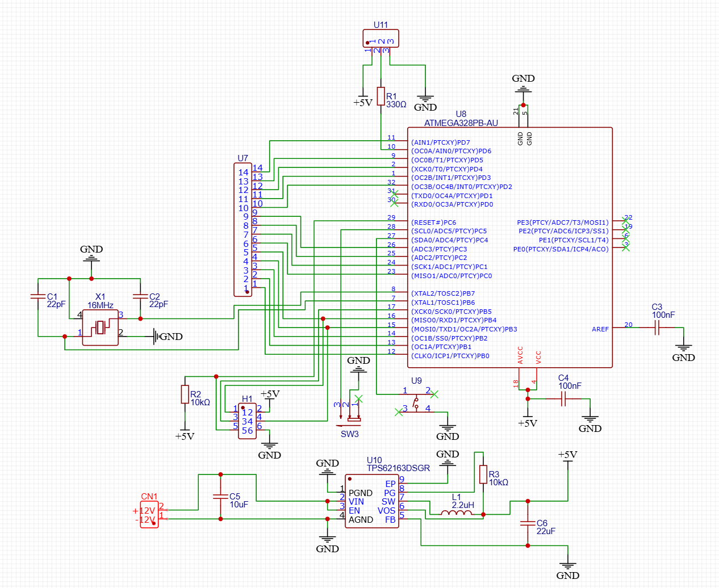719x588 pixels.
Task: Click the ATMEGA328PB-AU part name label
Action: click(461, 123)
